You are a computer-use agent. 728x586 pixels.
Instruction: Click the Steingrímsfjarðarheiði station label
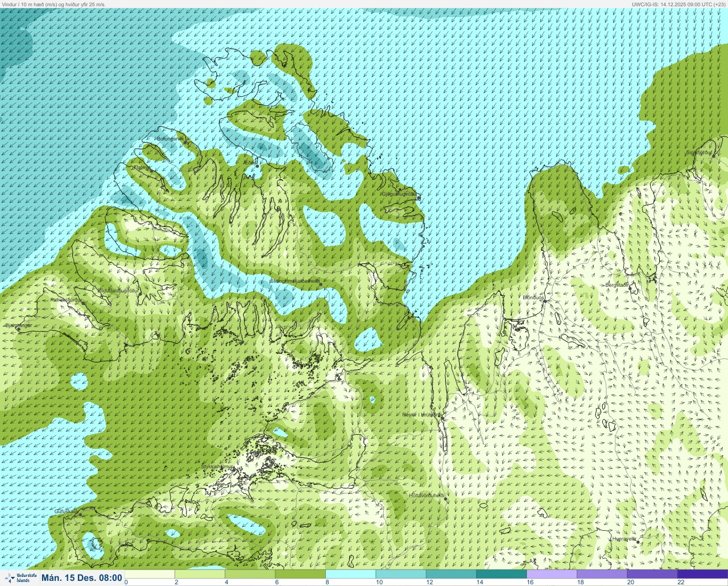(294, 281)
